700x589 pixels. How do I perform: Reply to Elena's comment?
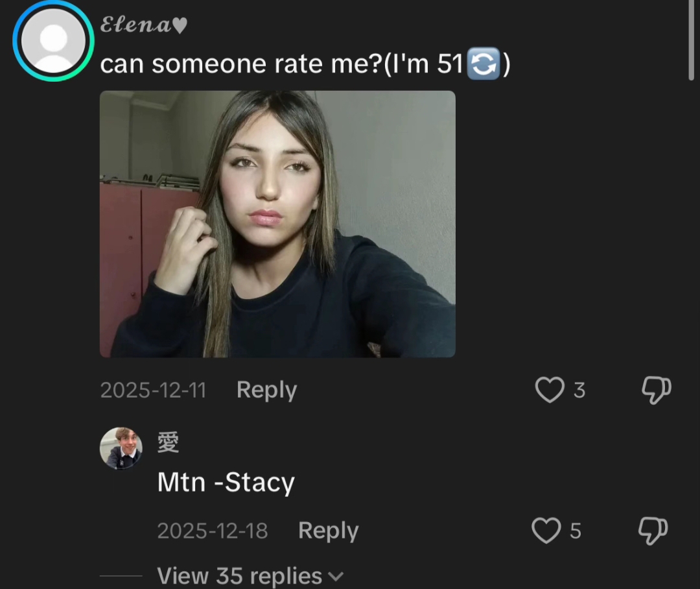coord(266,390)
